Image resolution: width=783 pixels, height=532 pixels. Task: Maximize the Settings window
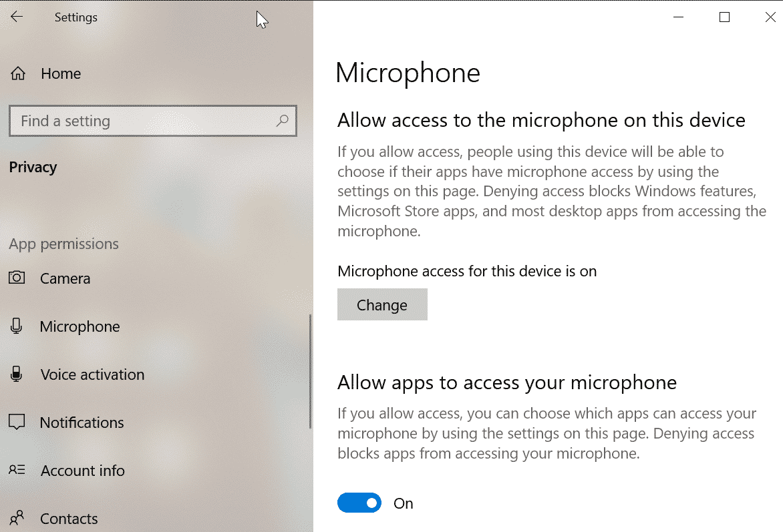725,17
